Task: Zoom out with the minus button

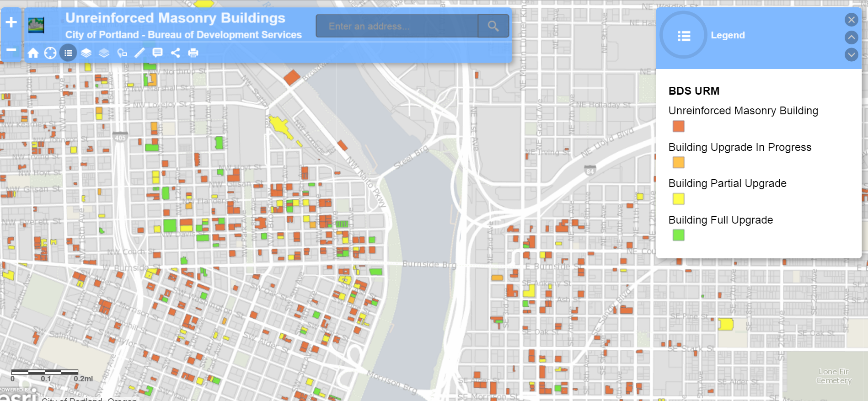Action: click(11, 49)
